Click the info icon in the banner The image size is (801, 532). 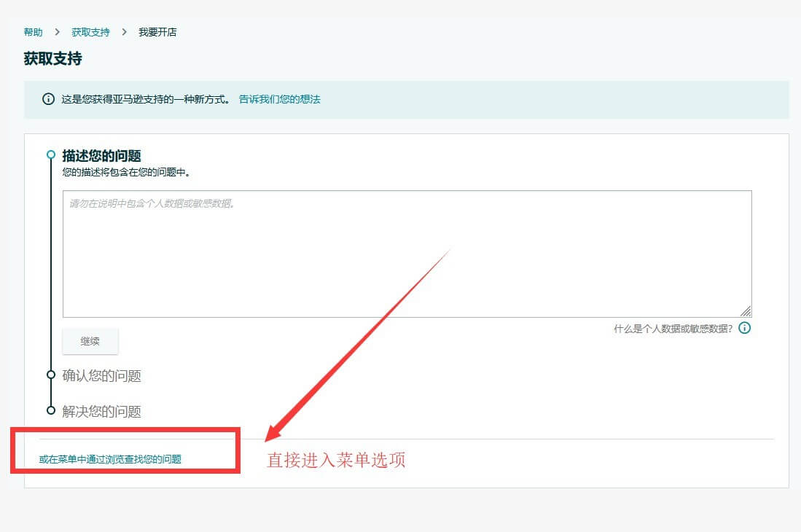coord(48,99)
